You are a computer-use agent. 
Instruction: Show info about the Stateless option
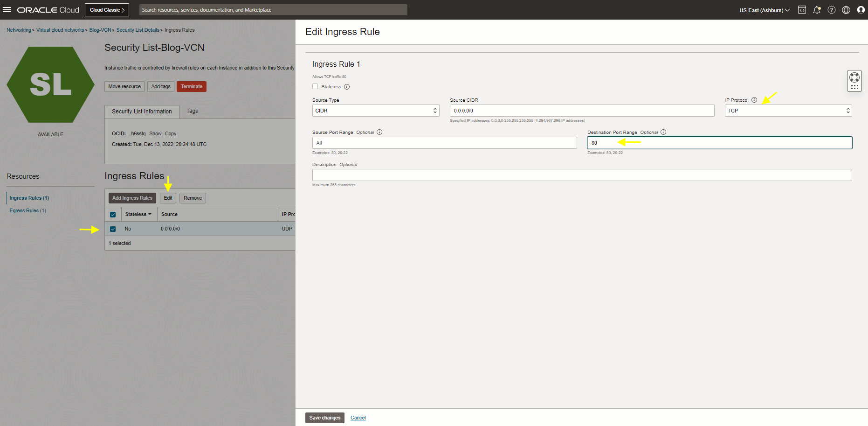coord(347,87)
